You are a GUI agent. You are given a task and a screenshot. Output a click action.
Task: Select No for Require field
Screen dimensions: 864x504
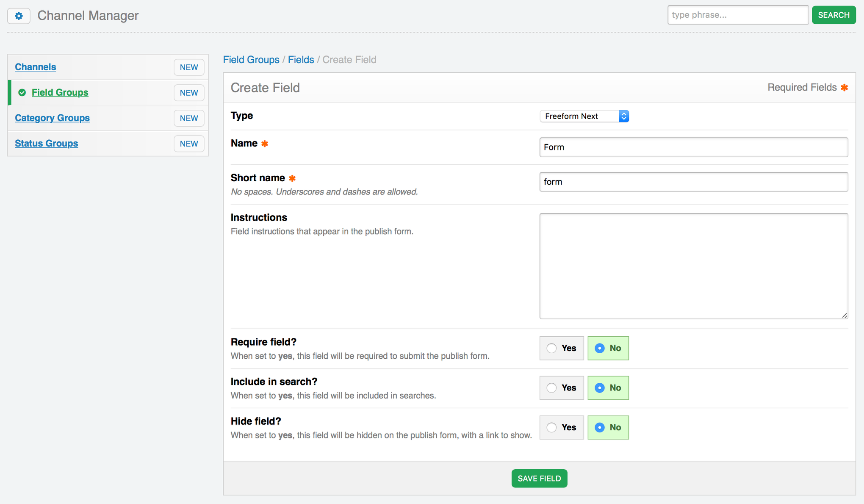point(599,348)
